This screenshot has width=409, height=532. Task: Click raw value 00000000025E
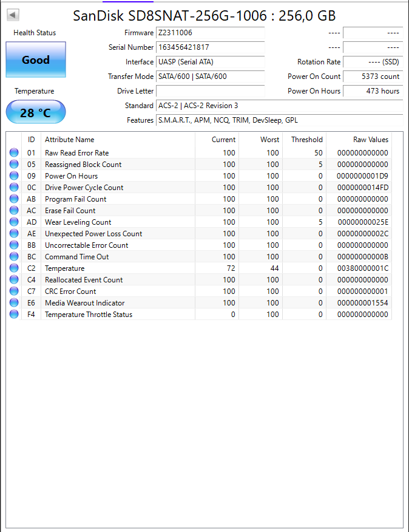363,222
